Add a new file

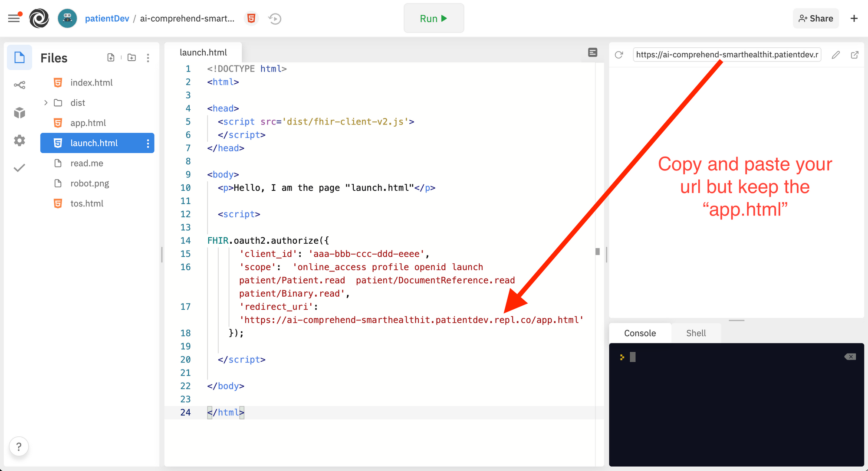(111, 58)
